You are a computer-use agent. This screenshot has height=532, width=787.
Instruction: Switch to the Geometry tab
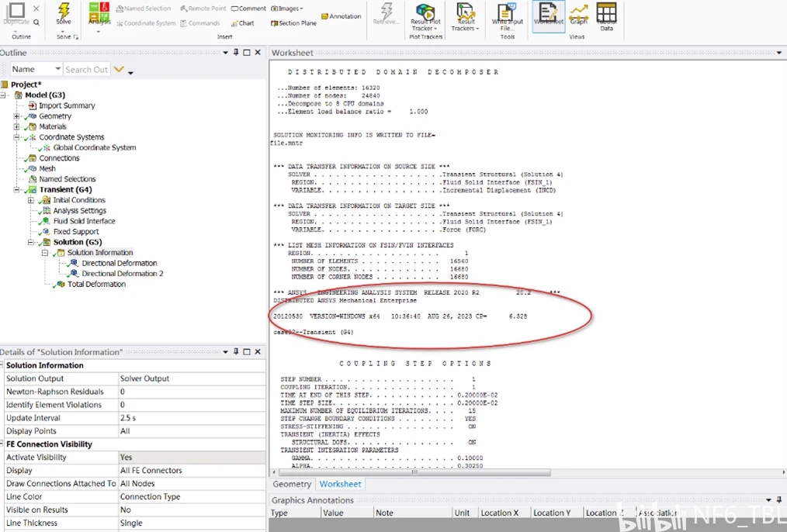(x=292, y=484)
